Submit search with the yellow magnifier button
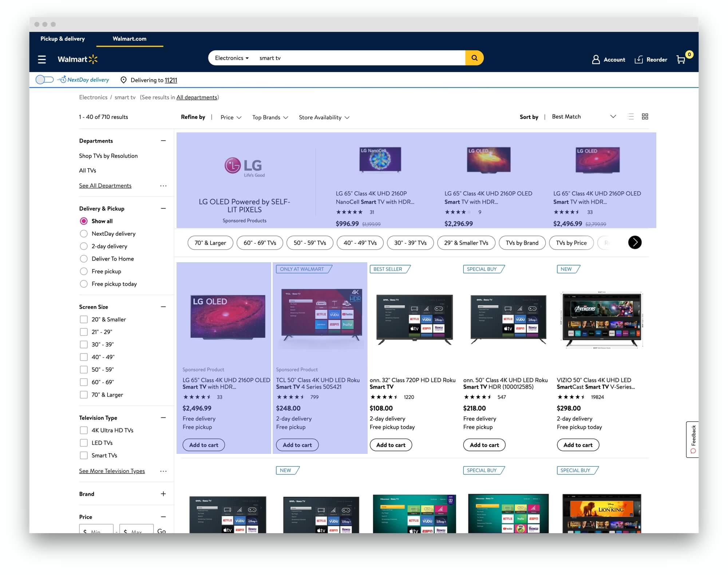The width and height of the screenshot is (728, 575). (474, 58)
